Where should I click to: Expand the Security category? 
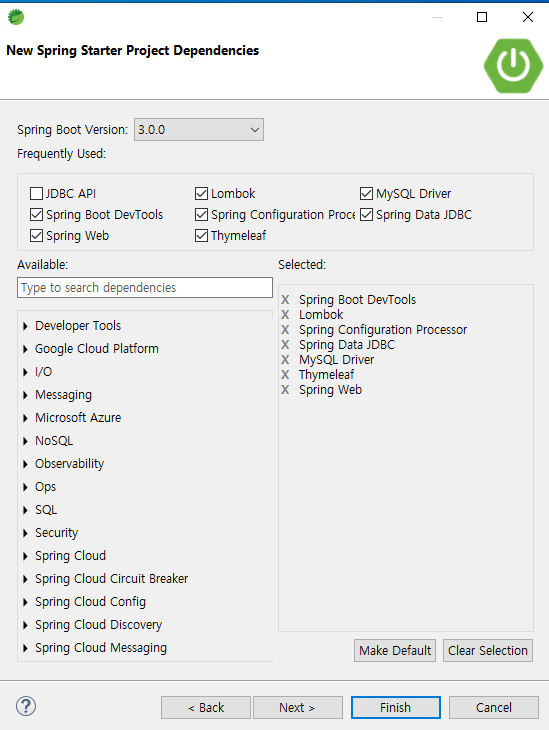(x=25, y=533)
